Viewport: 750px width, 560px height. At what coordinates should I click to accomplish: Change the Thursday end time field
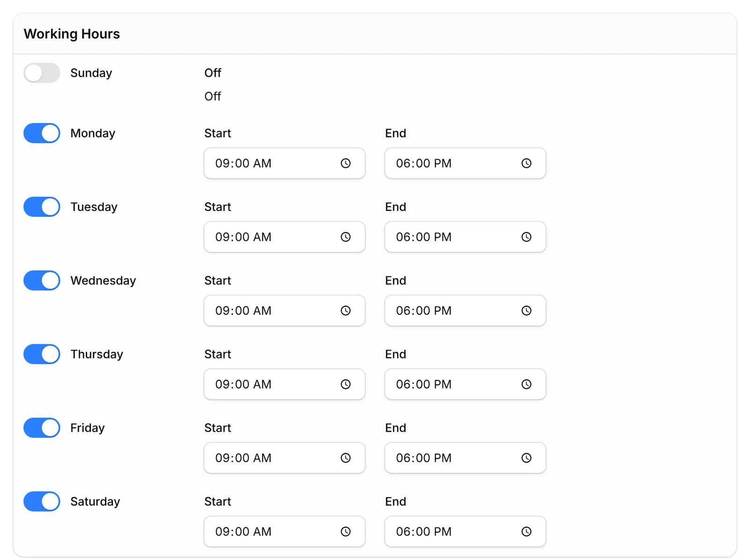tap(465, 384)
